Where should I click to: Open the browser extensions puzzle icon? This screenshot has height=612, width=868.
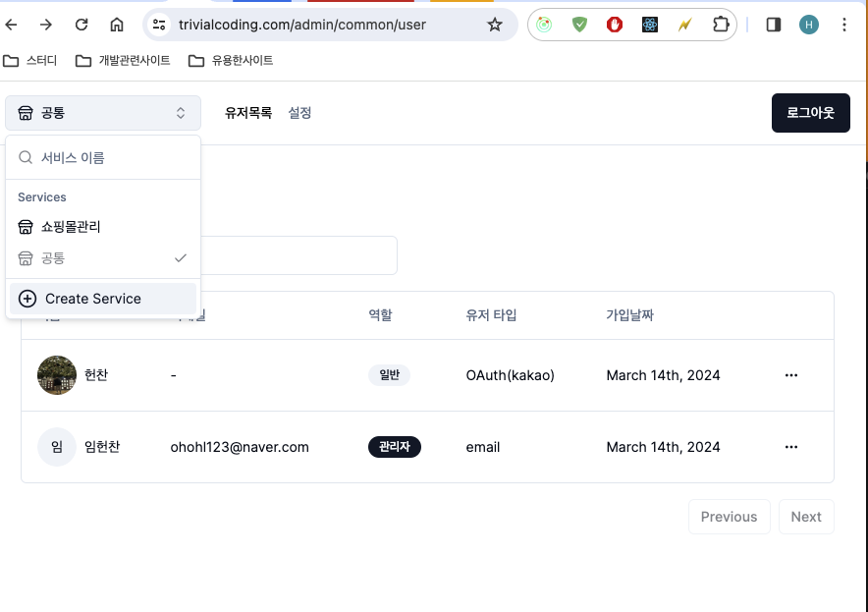[x=721, y=25]
